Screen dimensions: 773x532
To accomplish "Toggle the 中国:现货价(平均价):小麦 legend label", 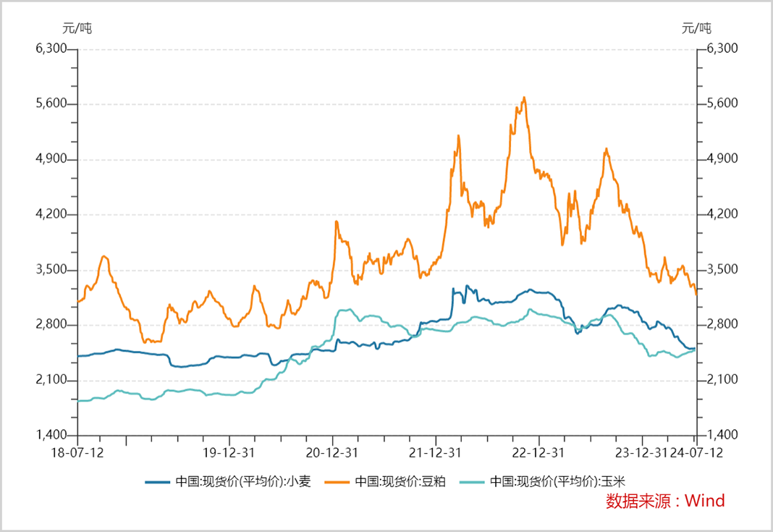I will click(243, 481).
